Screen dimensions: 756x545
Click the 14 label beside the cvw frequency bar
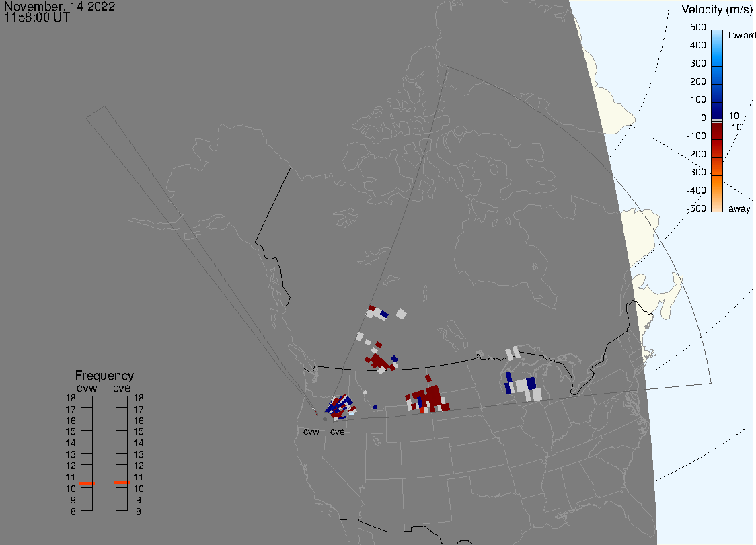(x=71, y=444)
